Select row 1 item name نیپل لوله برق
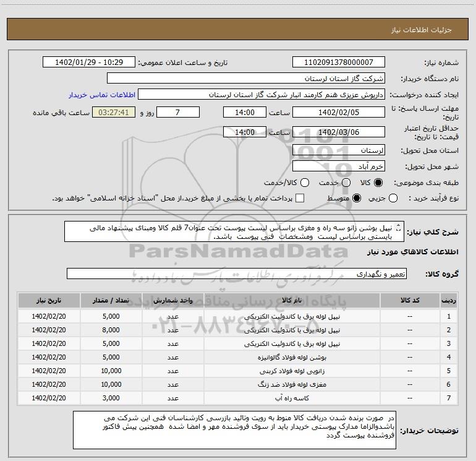The image size is (476, 461). [x=292, y=317]
